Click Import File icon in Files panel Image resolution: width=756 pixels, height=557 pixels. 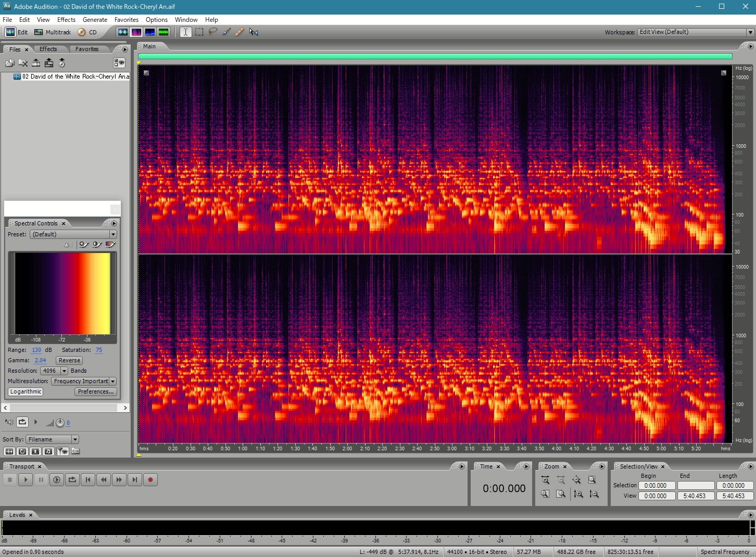point(9,63)
